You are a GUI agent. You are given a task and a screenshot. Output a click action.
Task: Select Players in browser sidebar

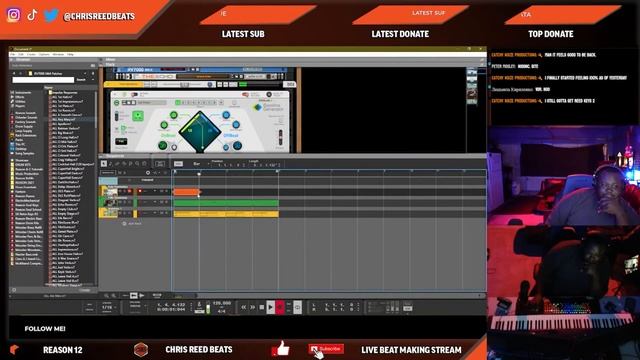point(20,106)
